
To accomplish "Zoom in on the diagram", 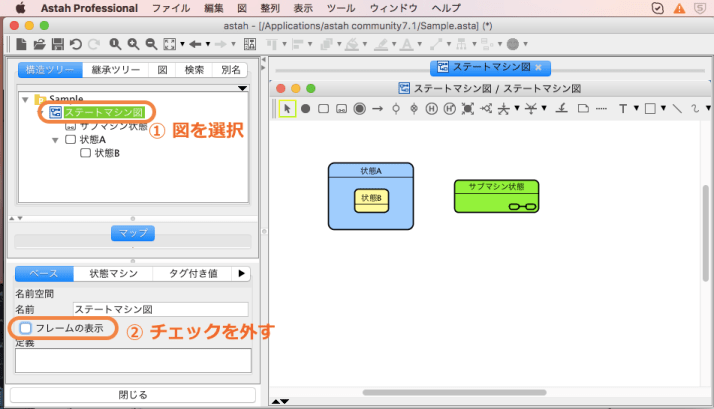I will point(133,44).
